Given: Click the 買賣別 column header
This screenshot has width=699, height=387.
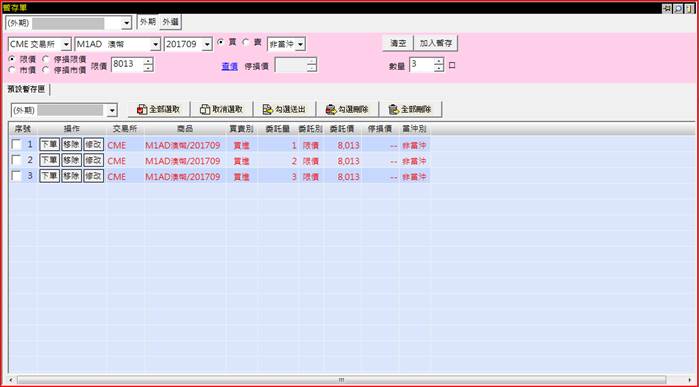Looking at the screenshot, I should click(242, 129).
